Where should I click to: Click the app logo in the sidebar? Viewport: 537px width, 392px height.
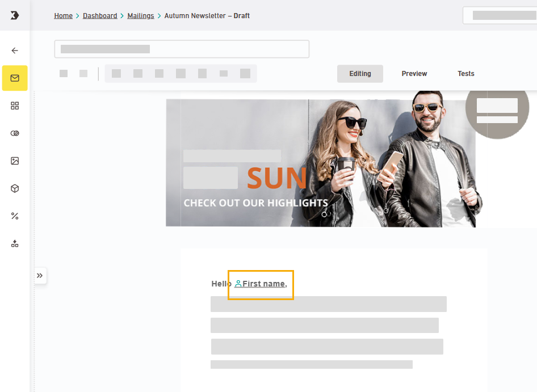tap(15, 15)
